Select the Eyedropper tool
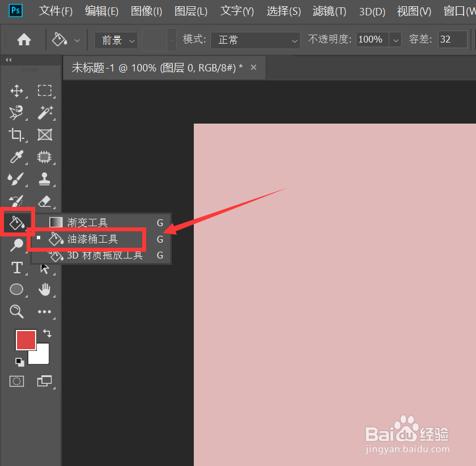This screenshot has height=466, width=476. 16,157
